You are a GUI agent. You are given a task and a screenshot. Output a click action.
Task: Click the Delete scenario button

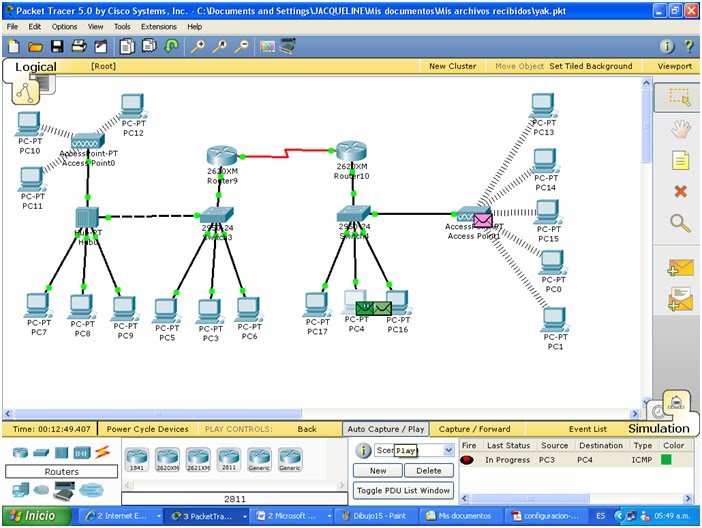(428, 471)
